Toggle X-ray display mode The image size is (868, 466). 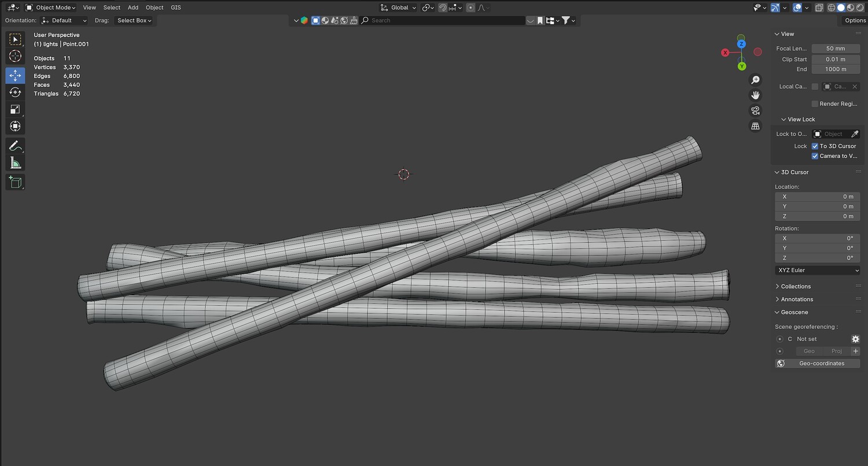[819, 8]
